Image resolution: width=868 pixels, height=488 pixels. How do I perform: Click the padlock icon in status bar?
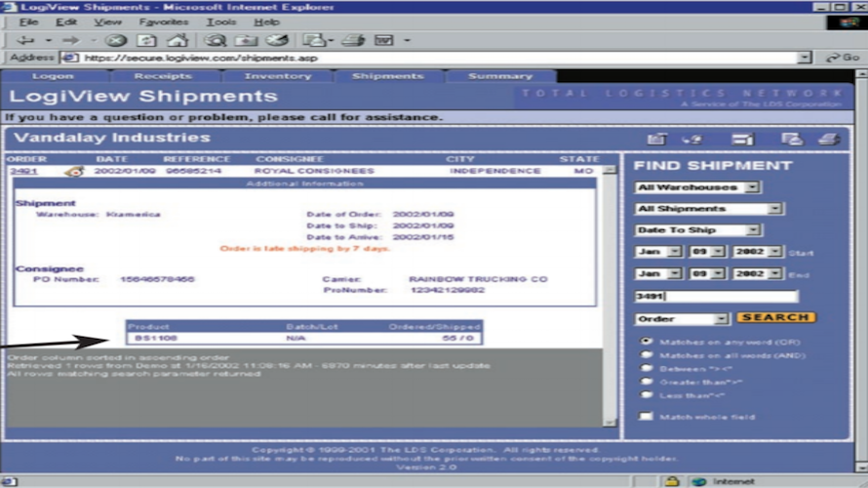pyautogui.click(x=672, y=481)
